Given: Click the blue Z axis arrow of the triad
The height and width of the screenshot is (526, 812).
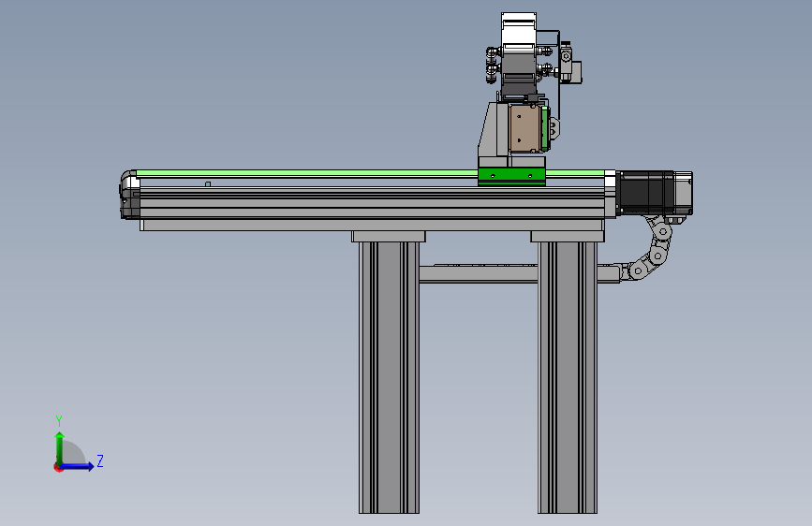Looking at the screenshot, I should (x=78, y=466).
